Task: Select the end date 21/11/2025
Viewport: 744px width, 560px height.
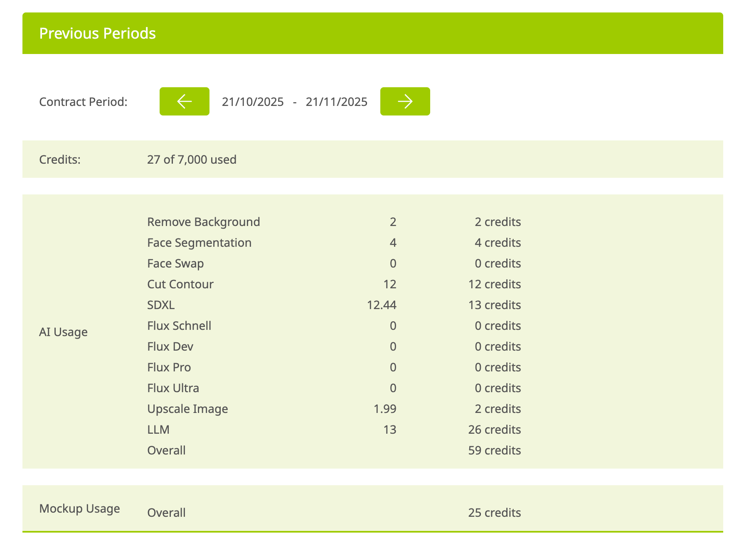Action: point(336,102)
